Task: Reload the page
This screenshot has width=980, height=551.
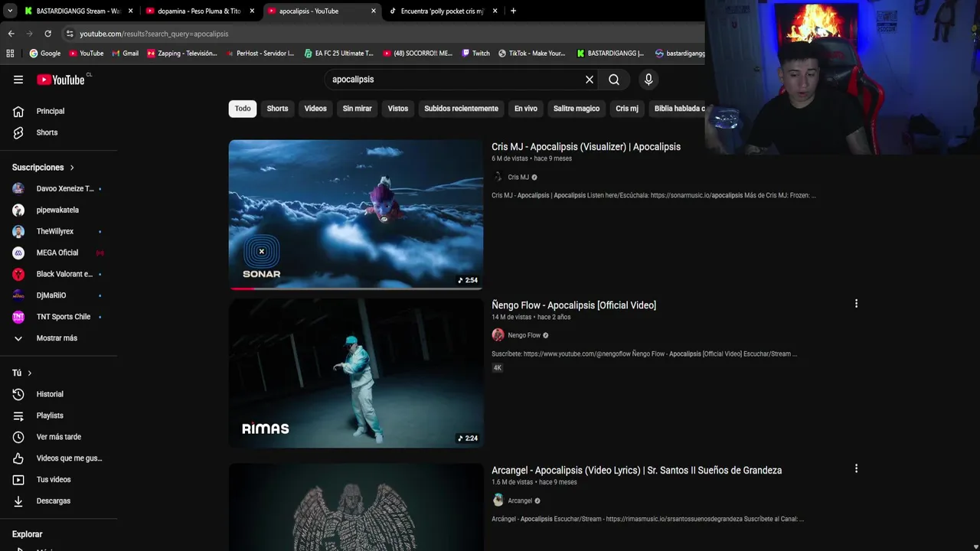Action: click(47, 34)
